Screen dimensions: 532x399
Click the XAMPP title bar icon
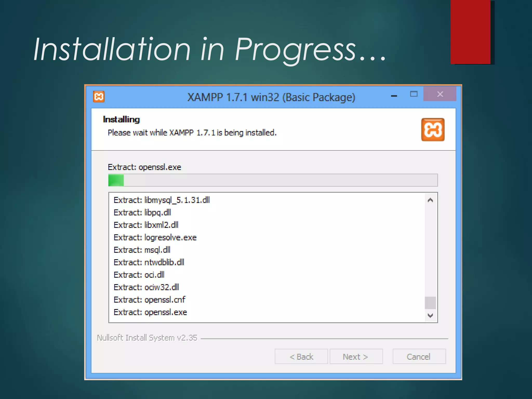tap(99, 97)
